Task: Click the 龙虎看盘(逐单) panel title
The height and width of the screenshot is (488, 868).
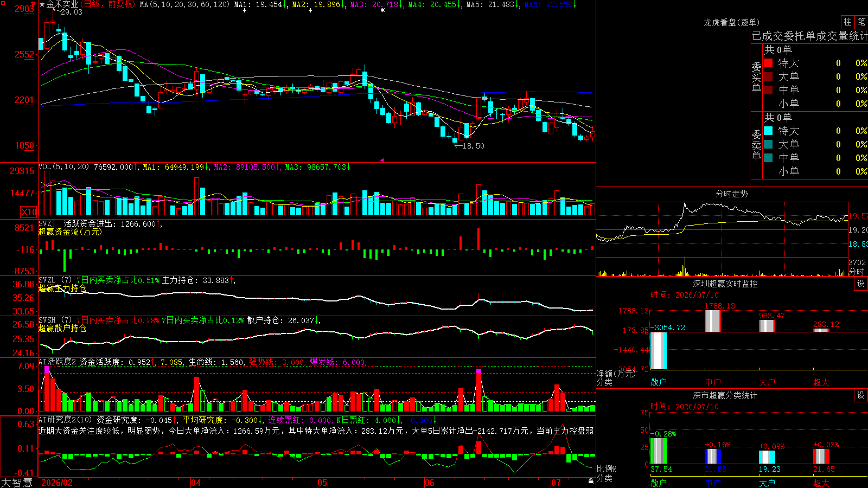Action: (732, 22)
